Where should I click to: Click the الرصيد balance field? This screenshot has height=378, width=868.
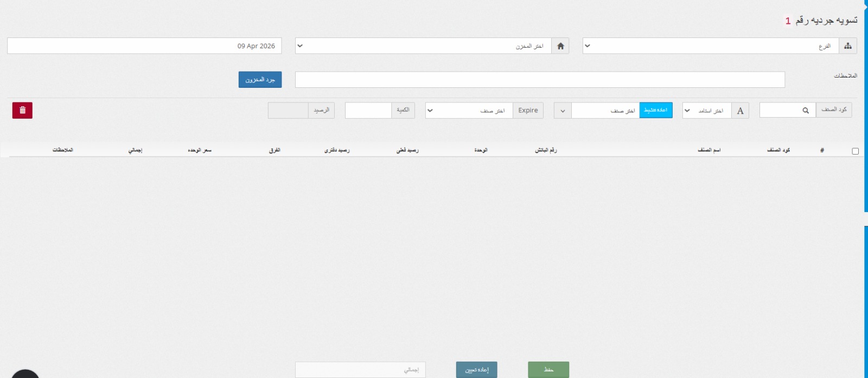288,111
